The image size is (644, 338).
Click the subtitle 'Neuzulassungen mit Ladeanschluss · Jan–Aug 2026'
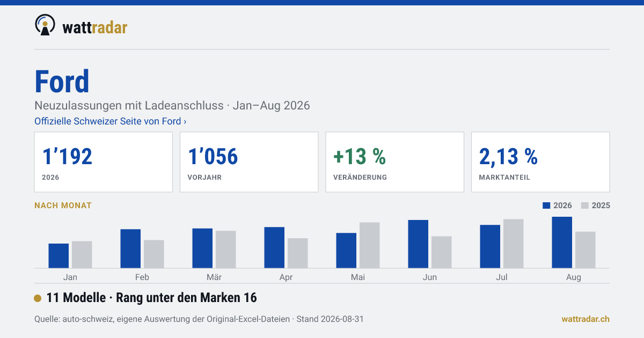coord(172,105)
